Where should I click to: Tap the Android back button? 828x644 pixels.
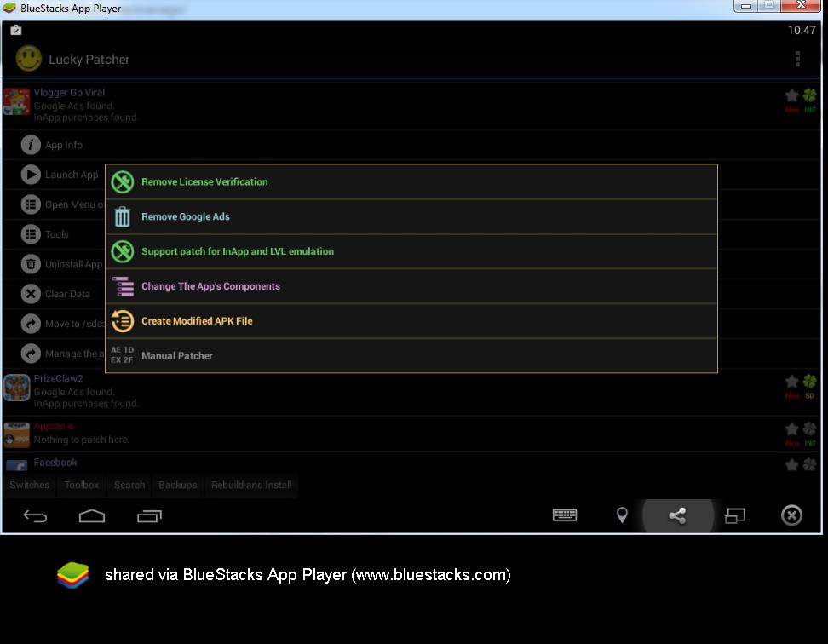coord(36,515)
